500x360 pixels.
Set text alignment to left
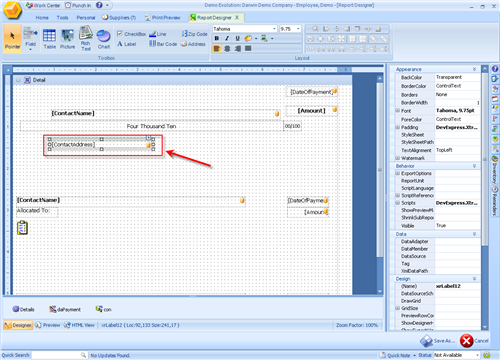[217, 49]
